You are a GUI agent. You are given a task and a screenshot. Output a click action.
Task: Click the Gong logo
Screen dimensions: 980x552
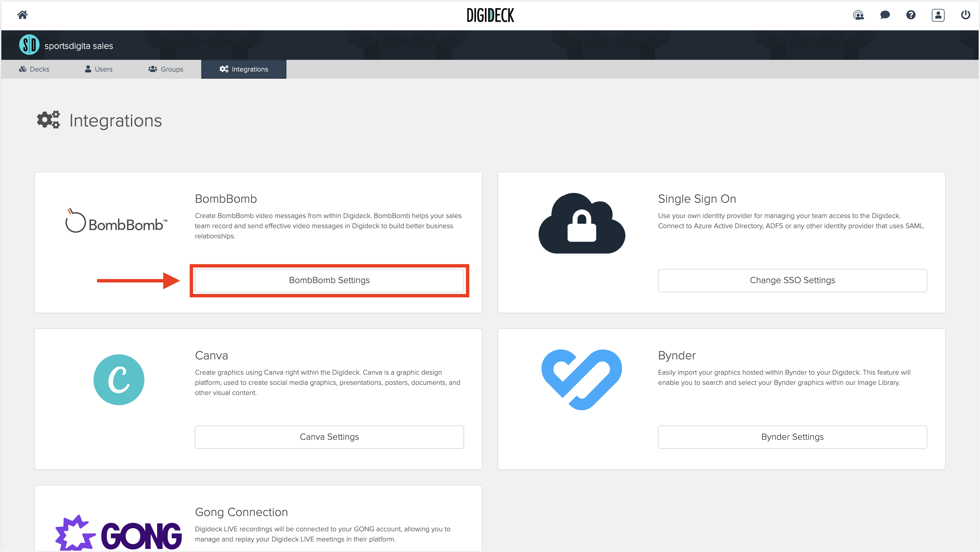[x=119, y=533]
